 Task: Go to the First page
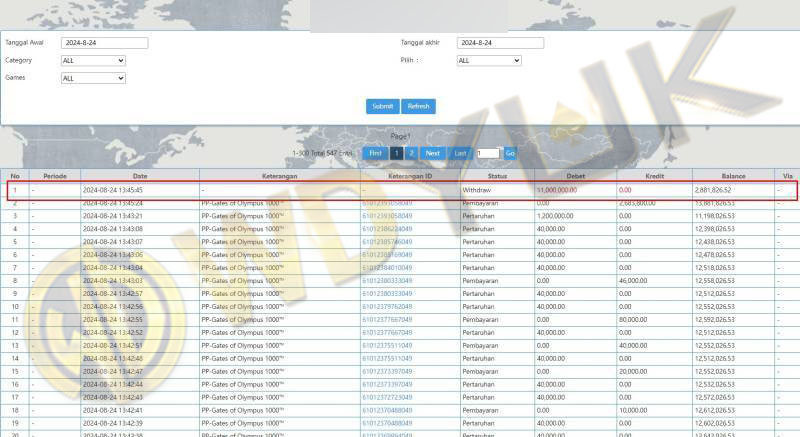point(374,153)
